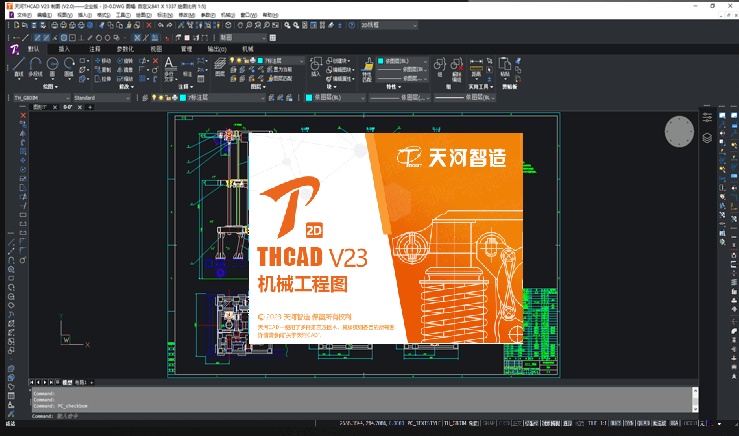
Task: Click the 插入 insert block icon
Action: (x=316, y=64)
